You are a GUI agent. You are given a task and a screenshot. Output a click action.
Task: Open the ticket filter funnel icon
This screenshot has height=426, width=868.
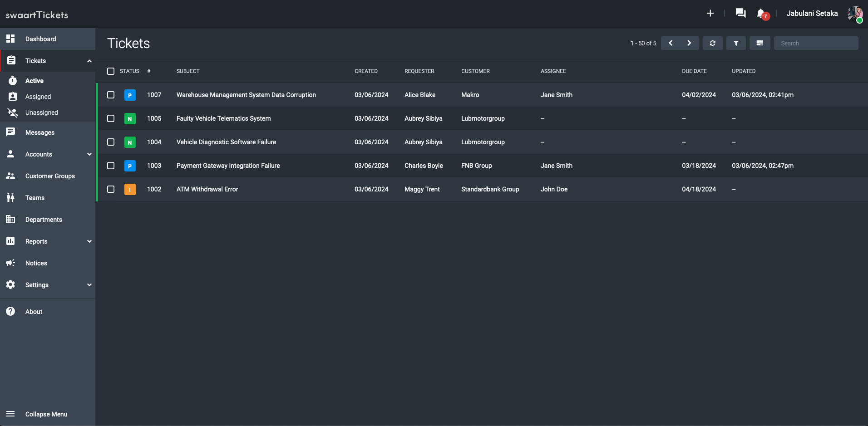(736, 43)
